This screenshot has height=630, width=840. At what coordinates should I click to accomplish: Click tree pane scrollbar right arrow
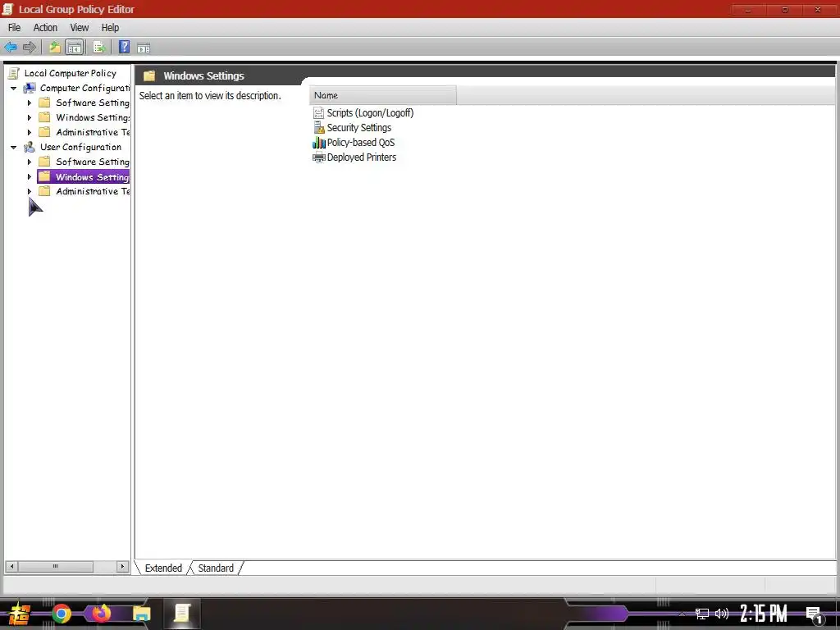123,566
